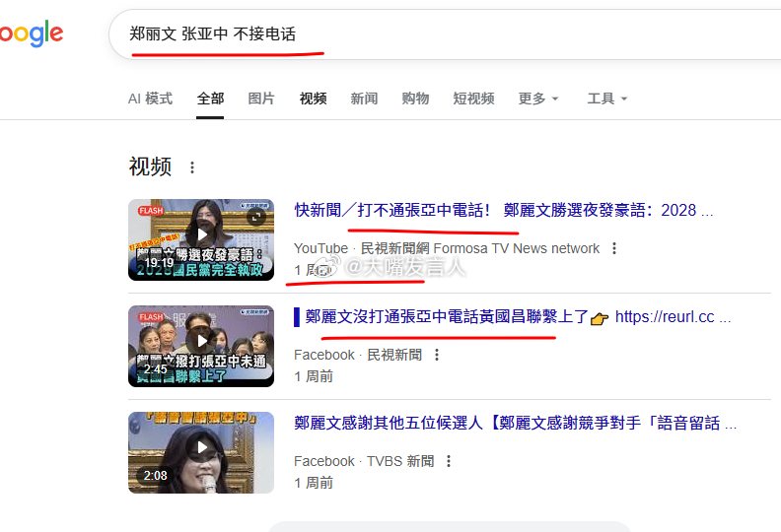Viewport: 781px width, 532px height.
Task: Switch to the 图片 tab
Action: (x=261, y=99)
